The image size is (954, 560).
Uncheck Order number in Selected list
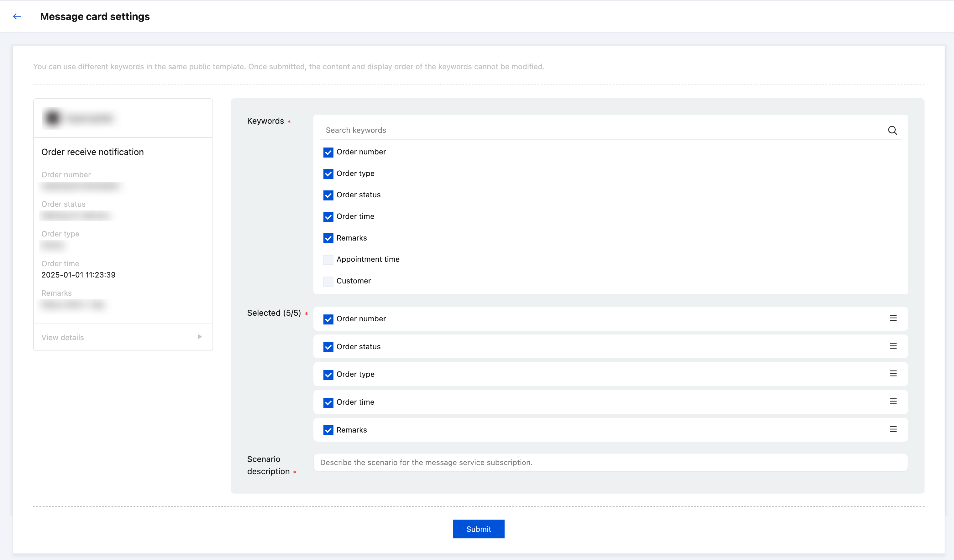point(328,319)
